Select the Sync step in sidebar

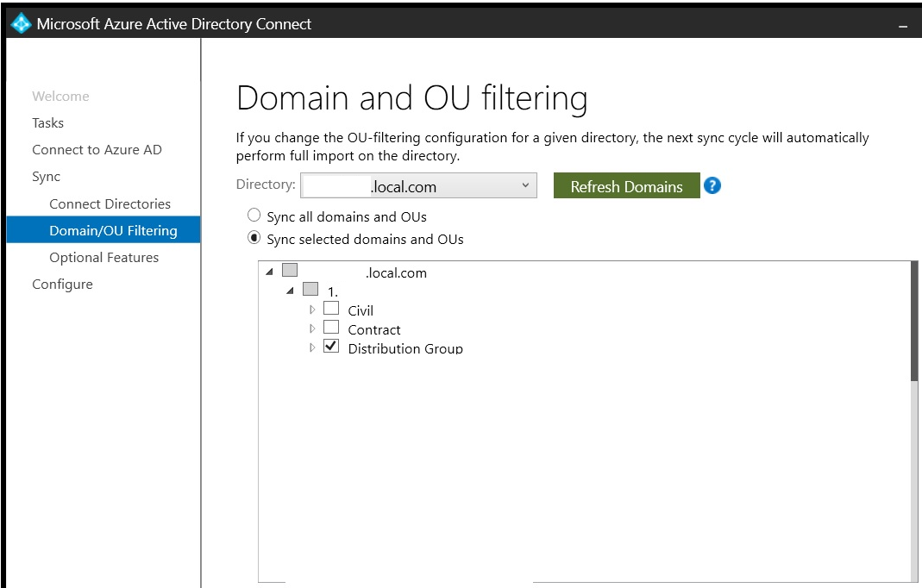[46, 177]
